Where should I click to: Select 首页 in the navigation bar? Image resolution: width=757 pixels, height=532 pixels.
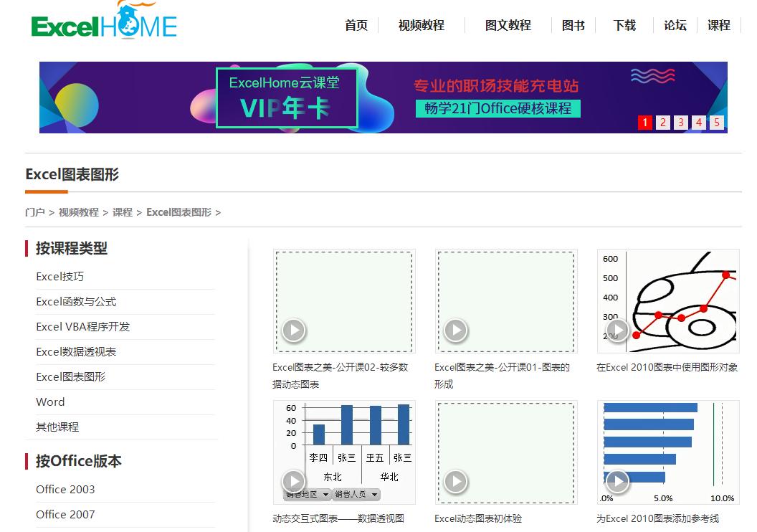click(x=356, y=24)
